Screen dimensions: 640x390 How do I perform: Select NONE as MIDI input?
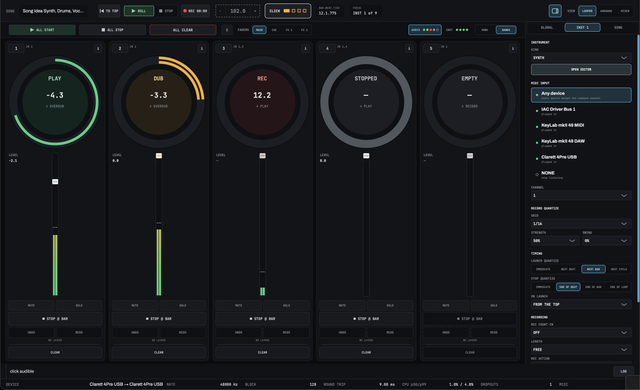[581, 175]
